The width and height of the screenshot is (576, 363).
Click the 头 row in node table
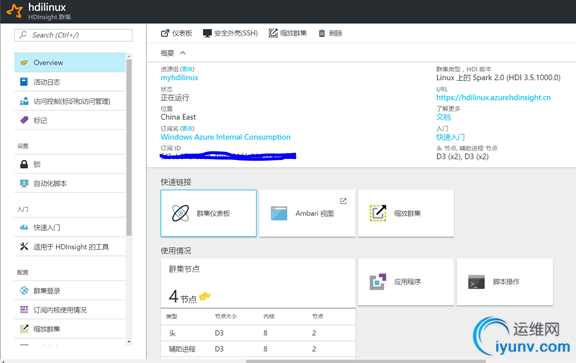click(x=258, y=333)
